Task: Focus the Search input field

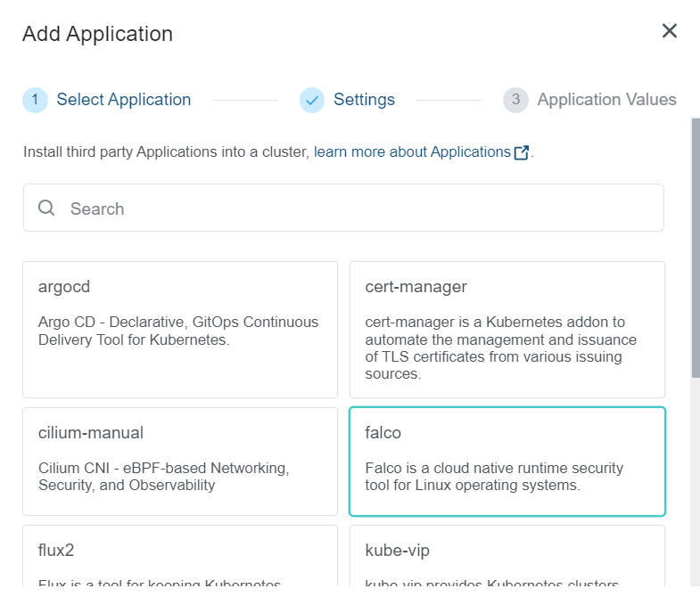Action: (x=343, y=208)
